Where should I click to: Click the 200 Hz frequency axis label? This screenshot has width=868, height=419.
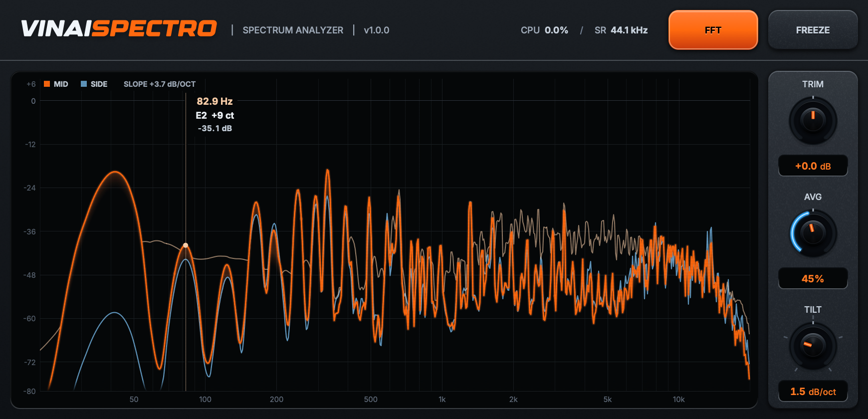276,399
